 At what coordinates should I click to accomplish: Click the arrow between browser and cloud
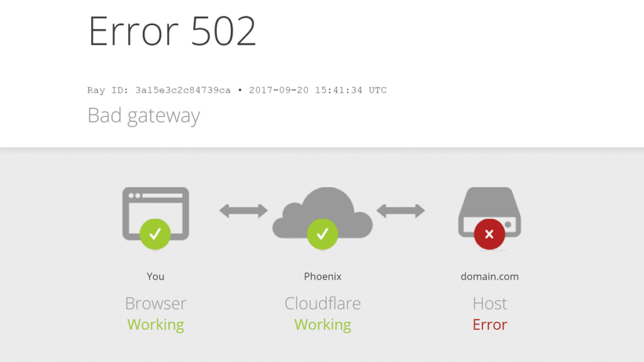click(x=243, y=211)
